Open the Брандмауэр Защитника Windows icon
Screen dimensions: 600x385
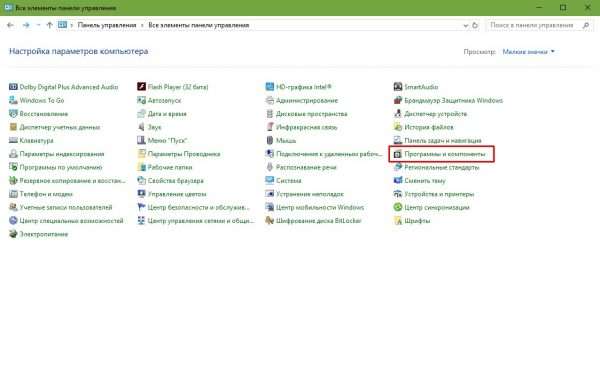(398, 100)
